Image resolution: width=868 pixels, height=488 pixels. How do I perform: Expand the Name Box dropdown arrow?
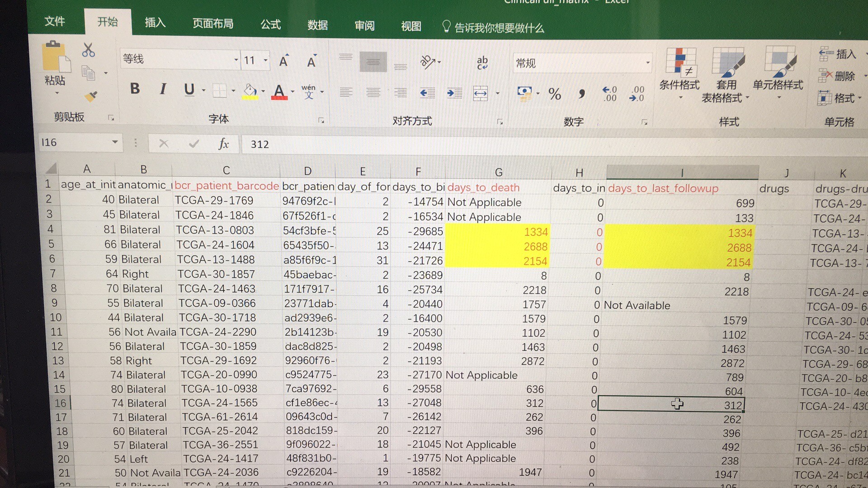(x=115, y=142)
